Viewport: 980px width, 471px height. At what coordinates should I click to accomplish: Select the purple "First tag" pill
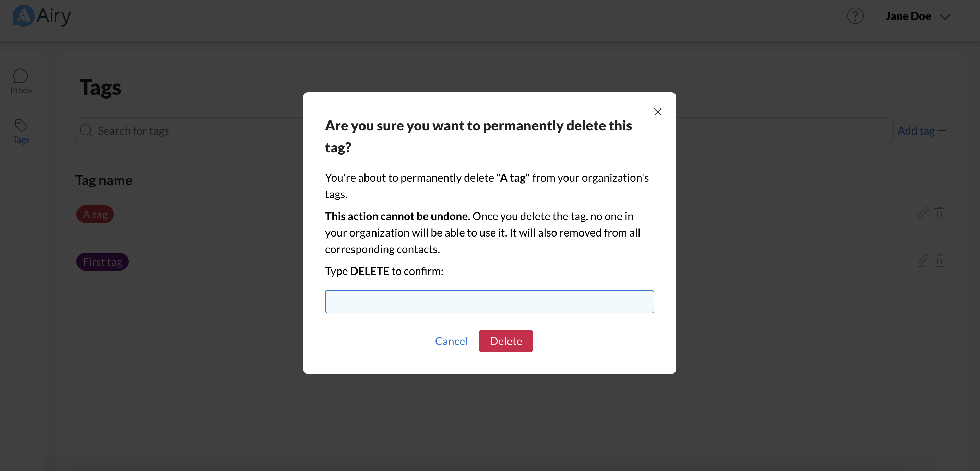pyautogui.click(x=102, y=262)
